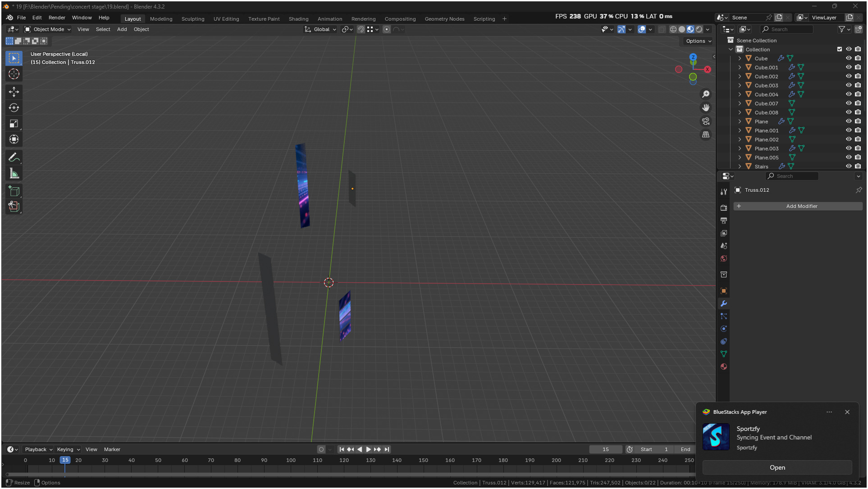Uncheck the Collection exclude checkbox
The height and width of the screenshot is (489, 868).
click(839, 50)
